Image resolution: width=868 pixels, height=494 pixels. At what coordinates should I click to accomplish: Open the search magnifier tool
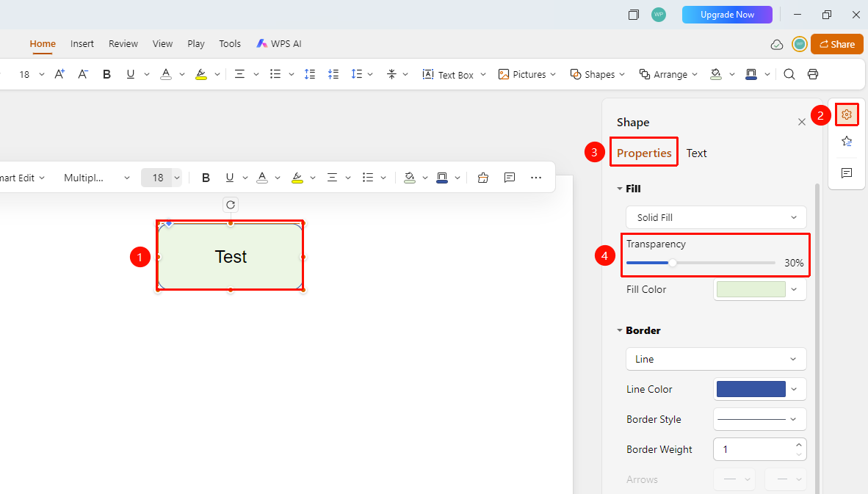click(789, 74)
